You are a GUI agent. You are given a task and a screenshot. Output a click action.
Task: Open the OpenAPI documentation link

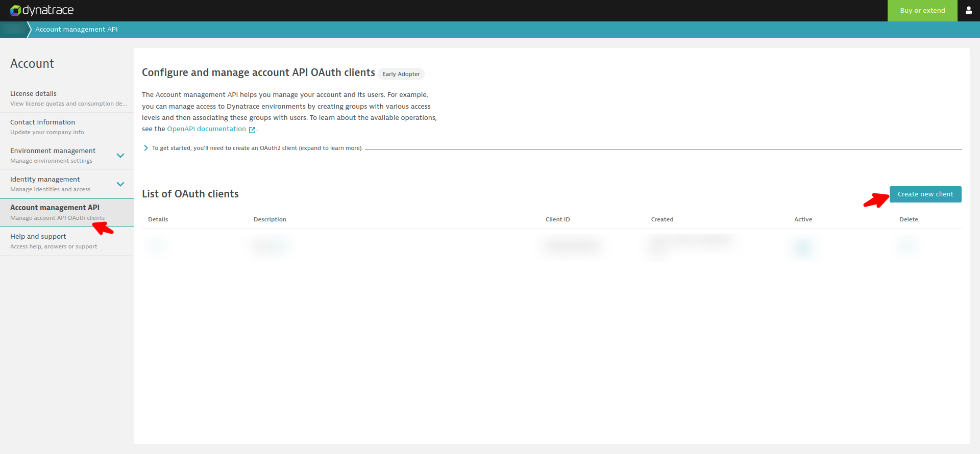(207, 129)
